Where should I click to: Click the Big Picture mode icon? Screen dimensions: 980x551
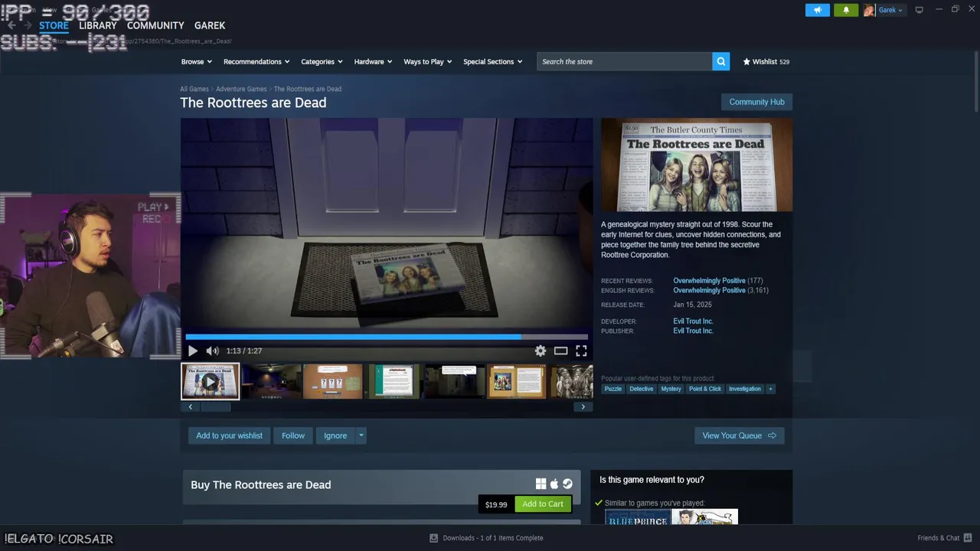pyautogui.click(x=919, y=10)
